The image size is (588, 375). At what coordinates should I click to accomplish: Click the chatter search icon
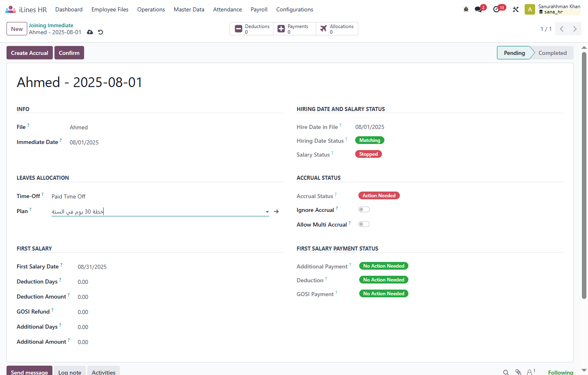[x=506, y=372]
